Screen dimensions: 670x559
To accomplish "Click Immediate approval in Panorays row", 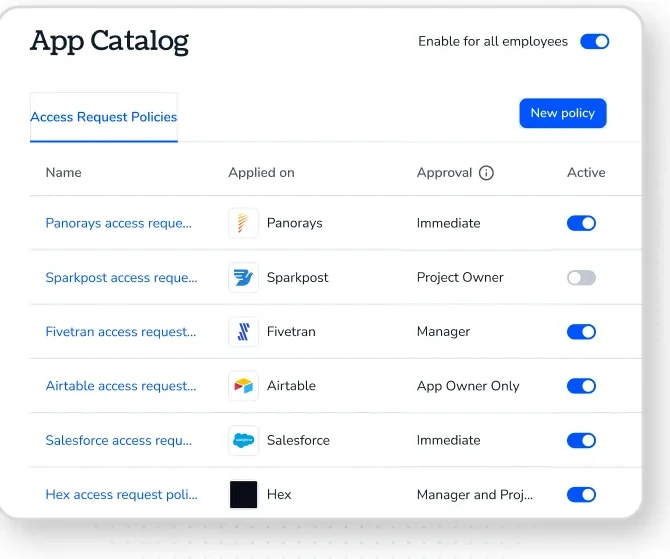I will [x=449, y=223].
